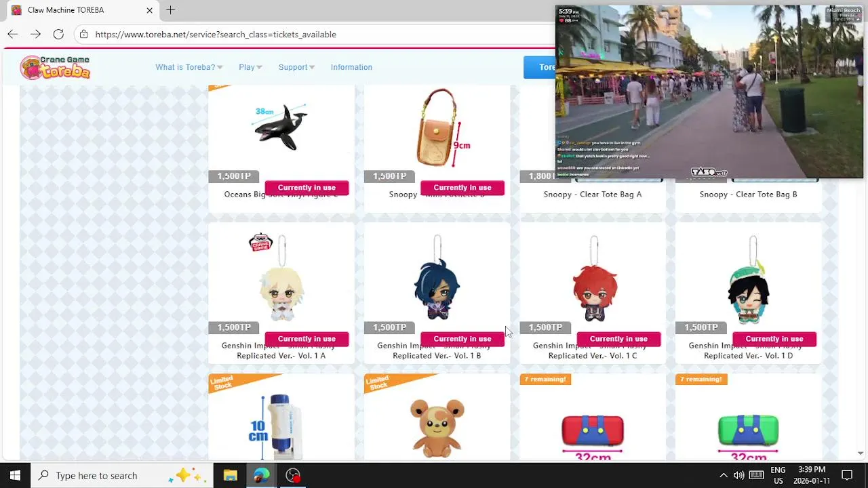
Task: Expand the What is Toreba? menu
Action: (x=189, y=67)
